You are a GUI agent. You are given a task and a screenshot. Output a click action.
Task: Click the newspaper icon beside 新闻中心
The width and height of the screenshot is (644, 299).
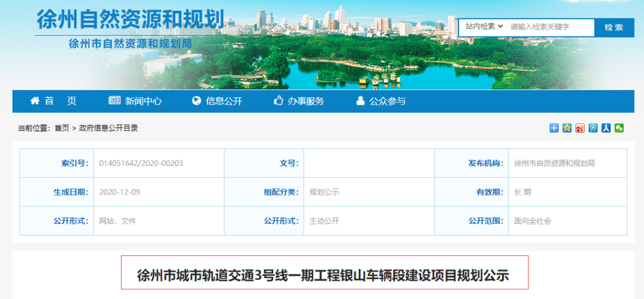(114, 101)
